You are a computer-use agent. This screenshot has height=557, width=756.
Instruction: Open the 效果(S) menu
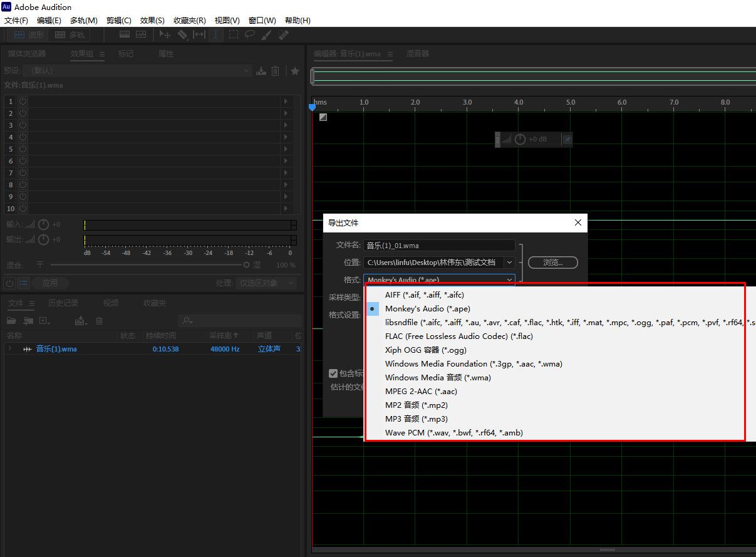coord(152,21)
